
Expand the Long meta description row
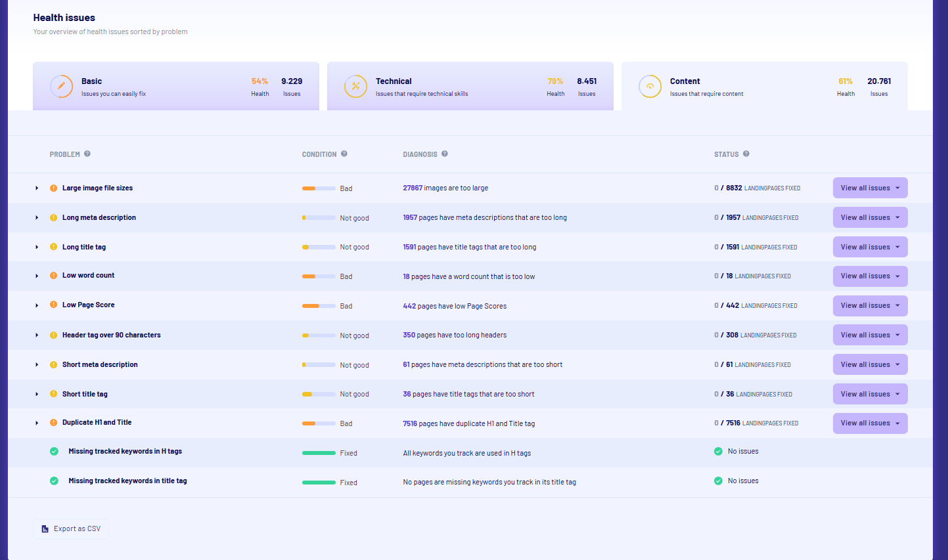pyautogui.click(x=37, y=217)
